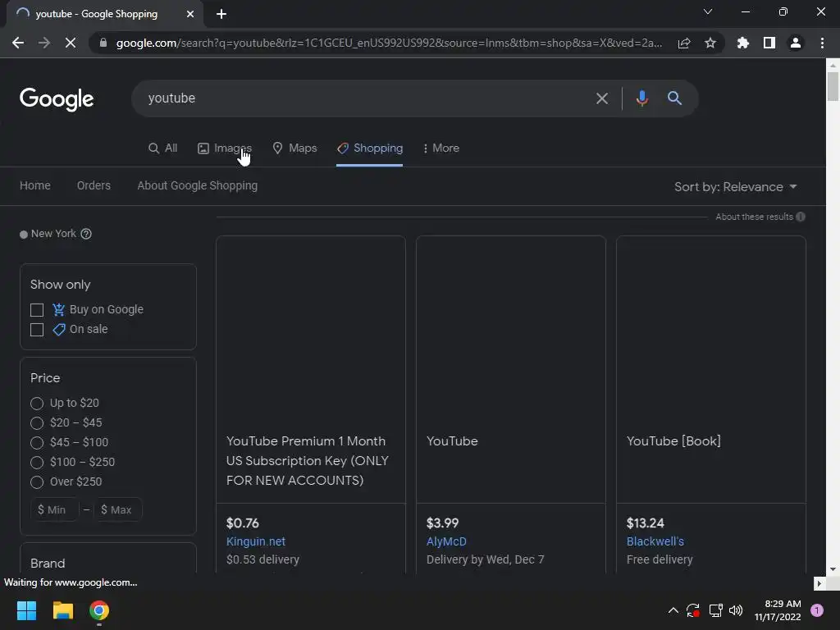Toggle the Chrome side panel

click(x=769, y=43)
